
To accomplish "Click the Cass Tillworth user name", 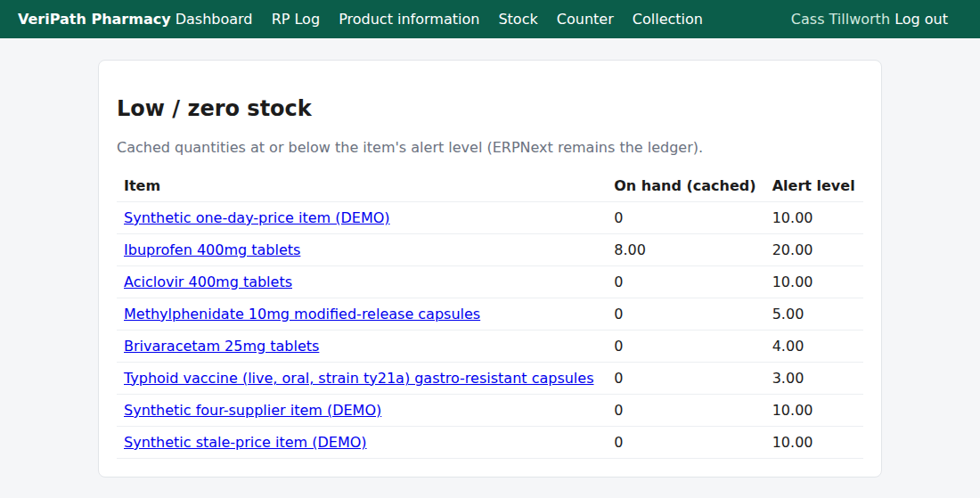I will (840, 20).
